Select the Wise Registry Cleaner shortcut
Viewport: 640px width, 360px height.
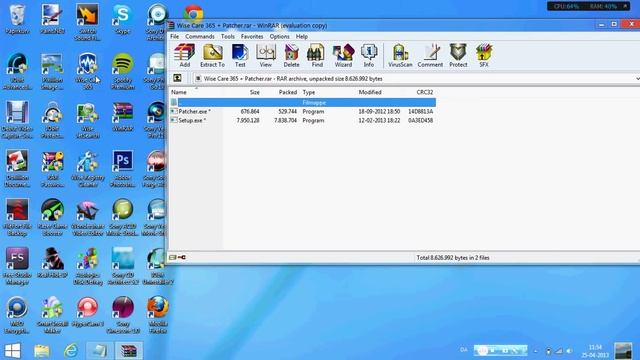[x=87, y=169]
